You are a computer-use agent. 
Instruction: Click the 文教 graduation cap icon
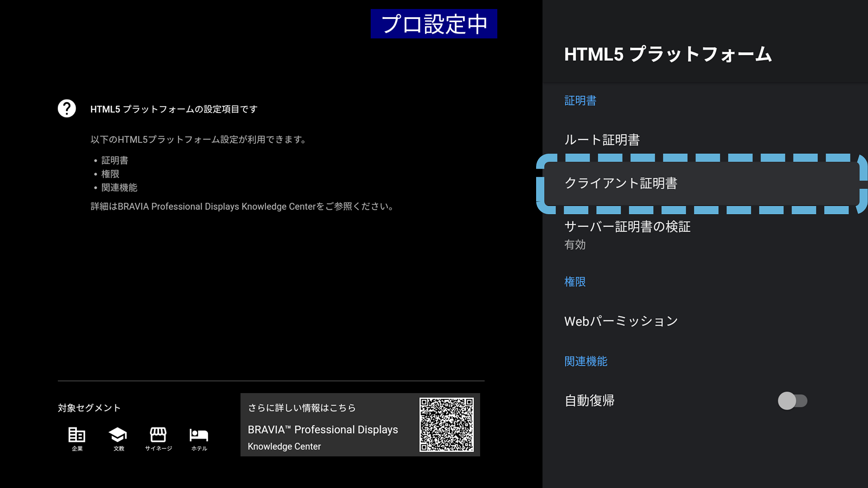click(x=118, y=435)
